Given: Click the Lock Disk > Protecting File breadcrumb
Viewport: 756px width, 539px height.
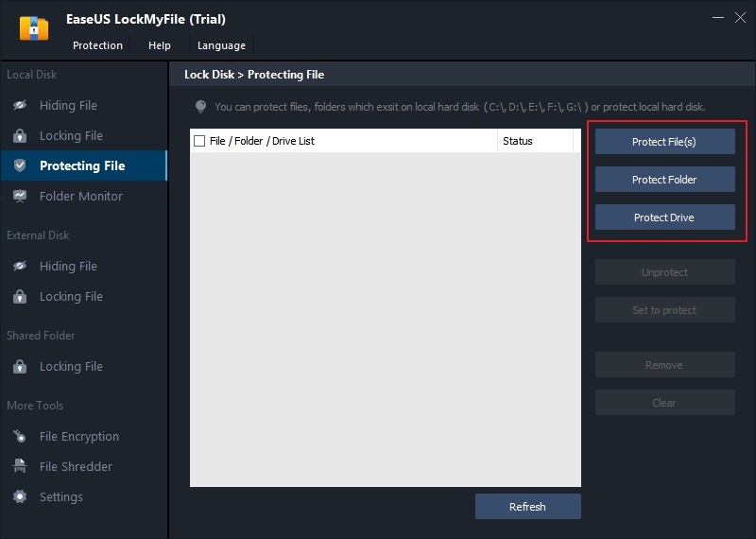Looking at the screenshot, I should tap(254, 75).
